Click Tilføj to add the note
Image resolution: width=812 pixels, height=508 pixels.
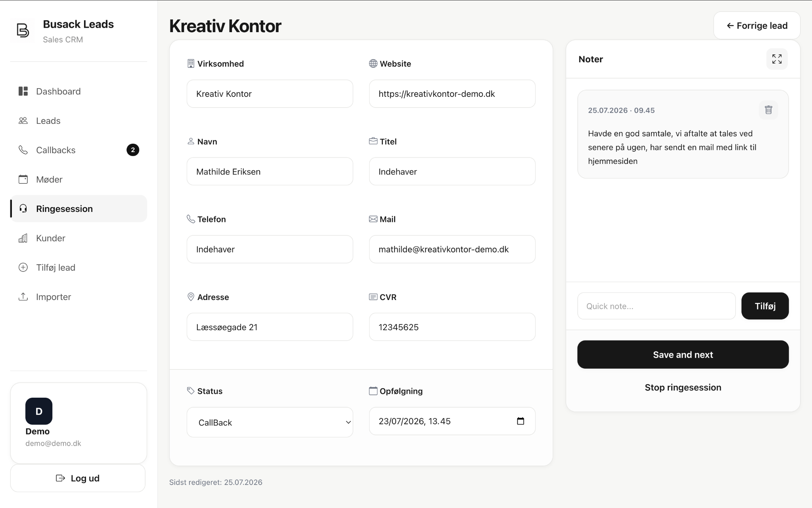[765, 306]
